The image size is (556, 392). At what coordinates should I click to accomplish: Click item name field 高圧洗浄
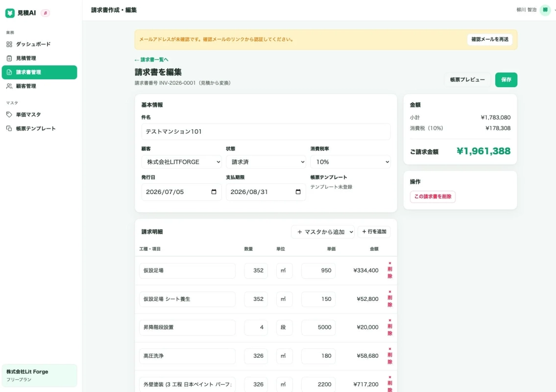pyautogui.click(x=187, y=356)
